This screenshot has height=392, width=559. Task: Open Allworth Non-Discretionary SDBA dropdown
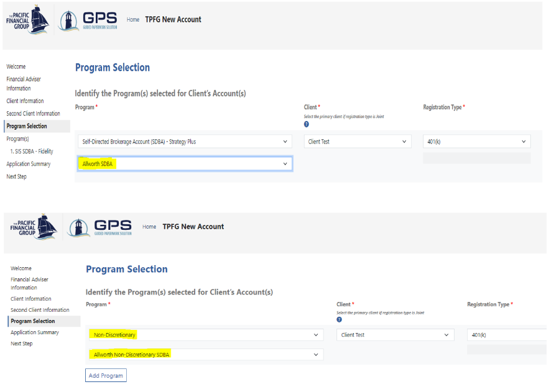point(206,354)
